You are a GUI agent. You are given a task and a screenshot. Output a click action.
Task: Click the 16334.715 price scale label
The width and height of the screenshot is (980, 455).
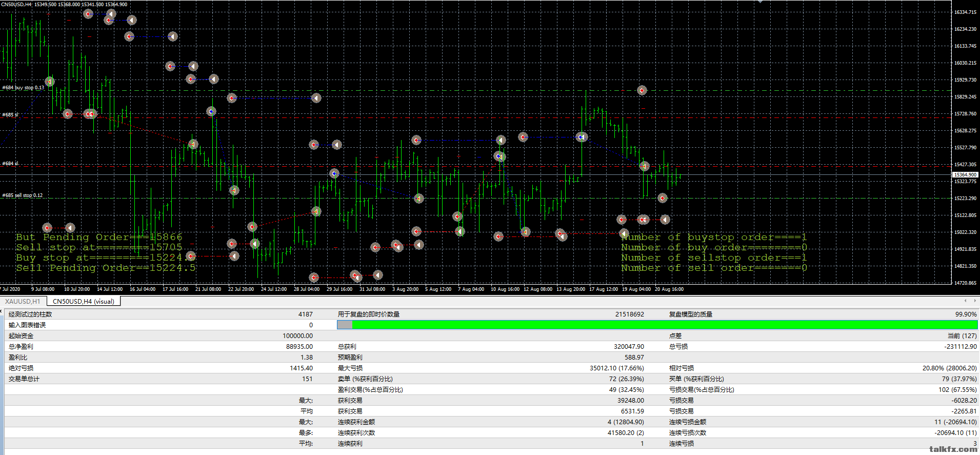(965, 12)
